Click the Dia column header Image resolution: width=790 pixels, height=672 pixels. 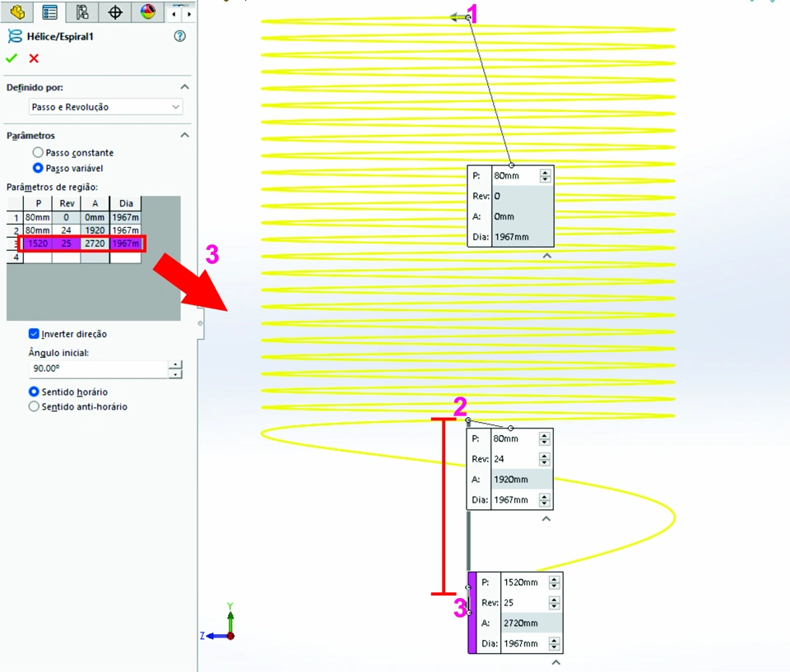[125, 203]
